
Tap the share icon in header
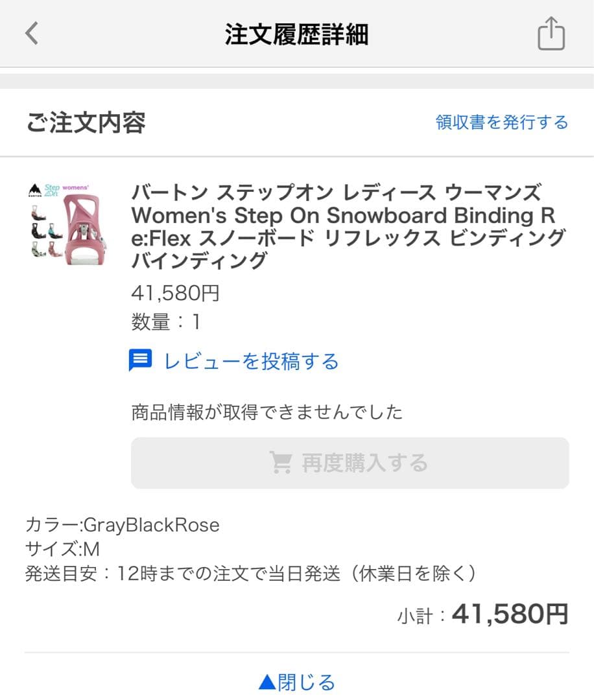click(x=551, y=34)
